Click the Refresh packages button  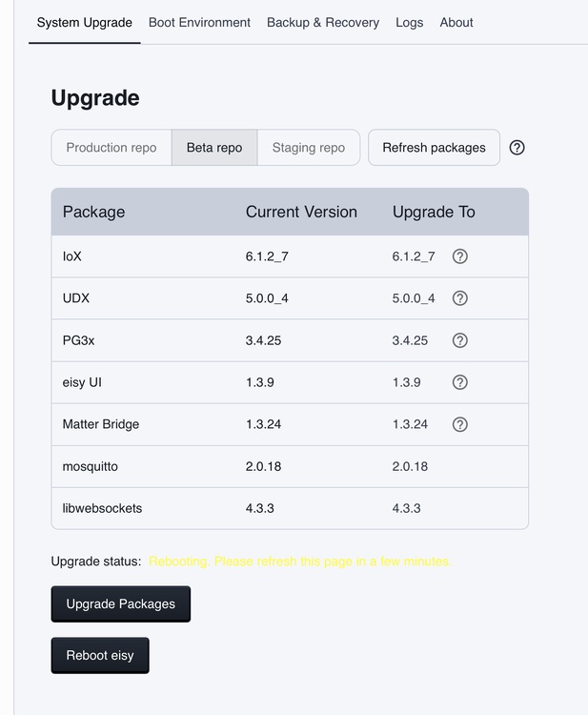click(x=434, y=148)
